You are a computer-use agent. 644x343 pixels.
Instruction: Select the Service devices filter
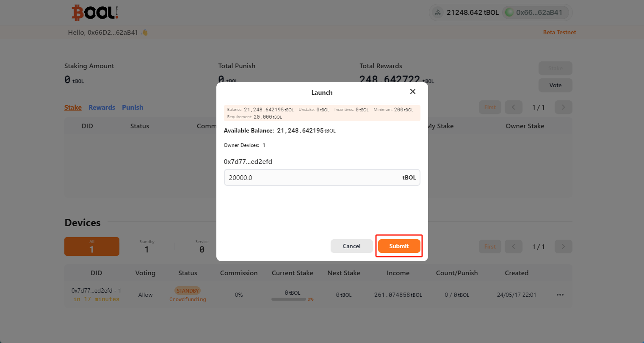202,246
